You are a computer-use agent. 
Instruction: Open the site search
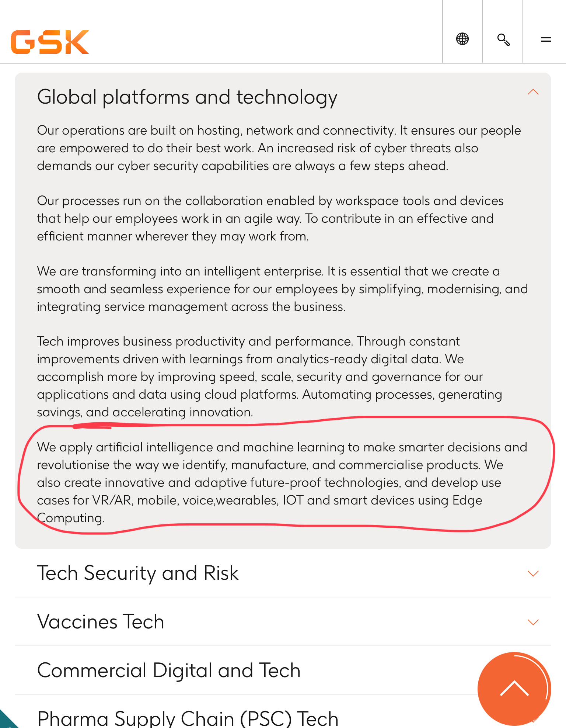point(503,39)
